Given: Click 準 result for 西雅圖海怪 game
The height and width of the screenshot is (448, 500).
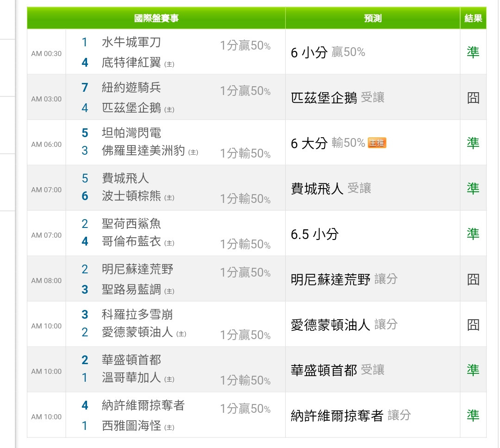Looking at the screenshot, I should (x=473, y=416).
